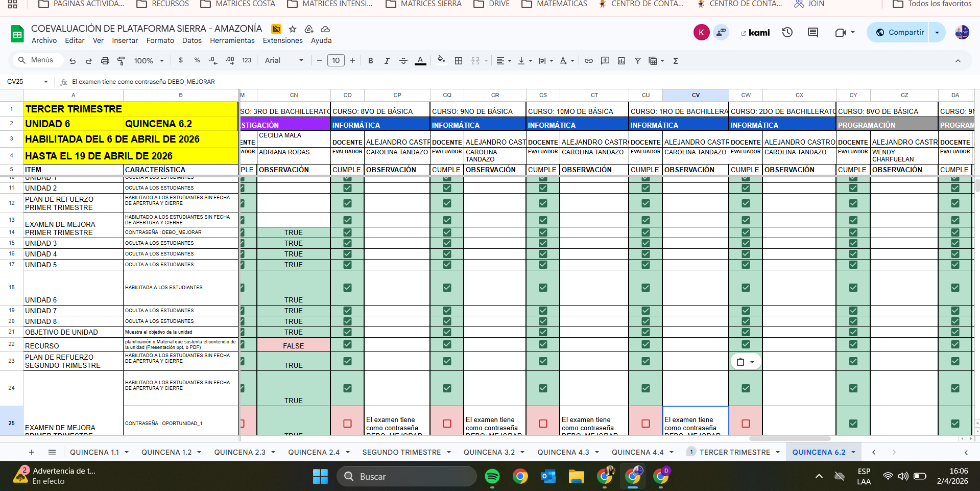Click the Compartir share button

coord(900,33)
